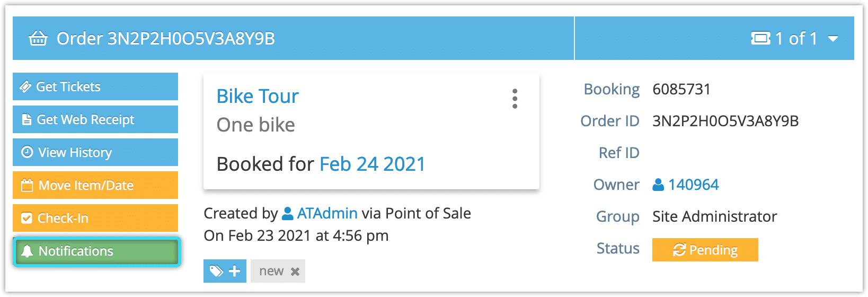Screen dimensions: 868x297
Task: Open owner 140964 link
Action: coord(693,185)
